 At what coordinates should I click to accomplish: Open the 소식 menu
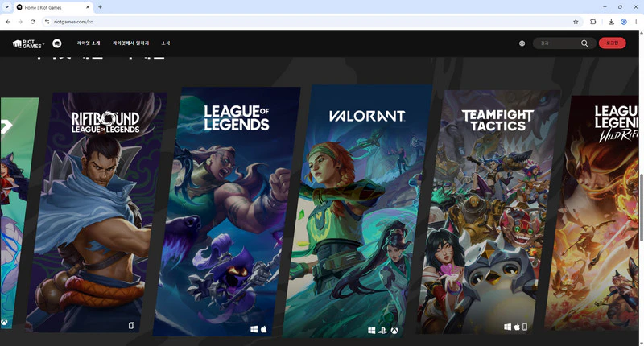[166, 43]
